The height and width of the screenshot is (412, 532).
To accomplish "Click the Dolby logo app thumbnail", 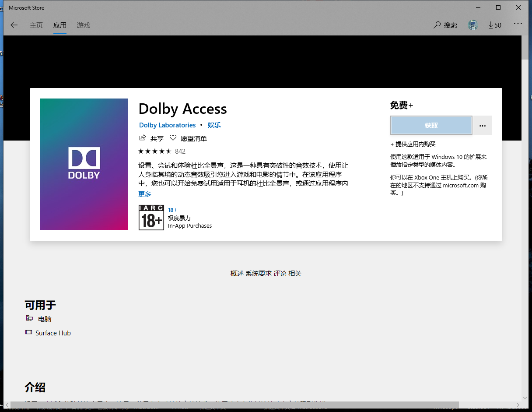I will pos(84,164).
